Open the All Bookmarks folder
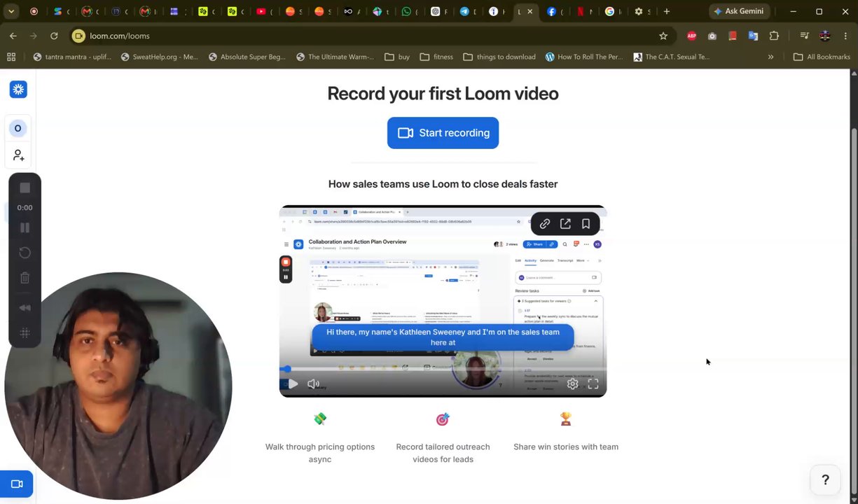This screenshot has height=504, width=858. tap(822, 57)
